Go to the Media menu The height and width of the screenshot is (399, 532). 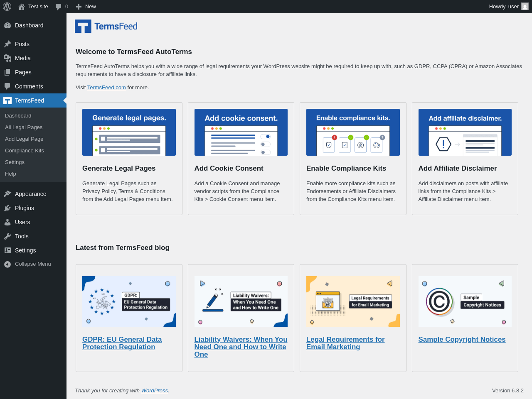click(33, 58)
